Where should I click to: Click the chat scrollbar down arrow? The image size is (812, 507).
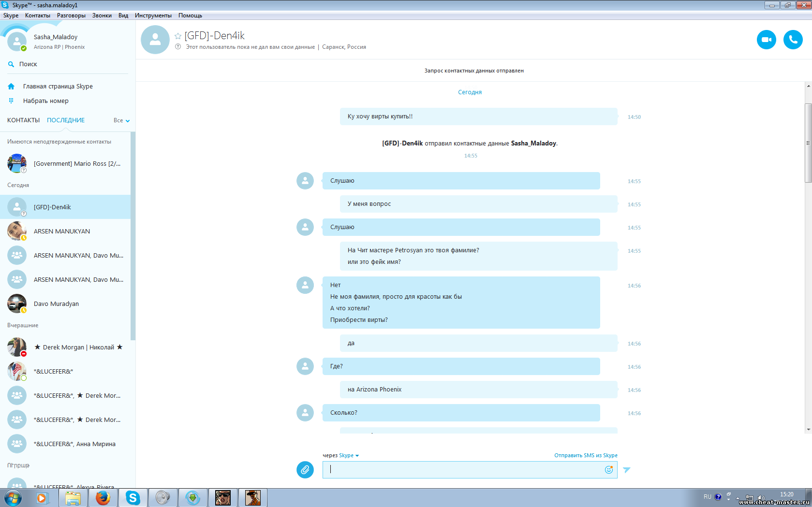(x=808, y=429)
